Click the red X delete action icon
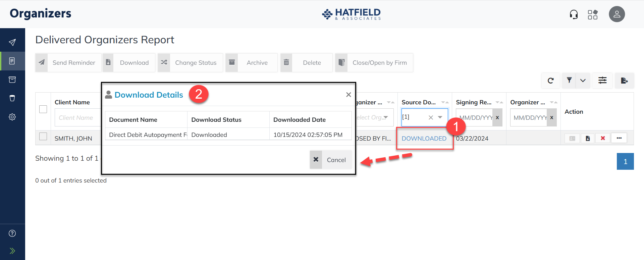The image size is (644, 260). pos(603,138)
